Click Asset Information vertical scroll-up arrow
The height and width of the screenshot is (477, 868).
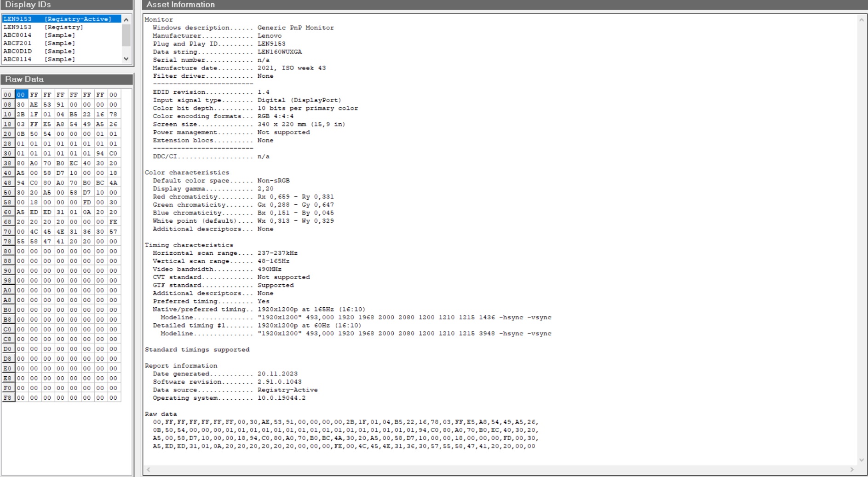pyautogui.click(x=861, y=20)
